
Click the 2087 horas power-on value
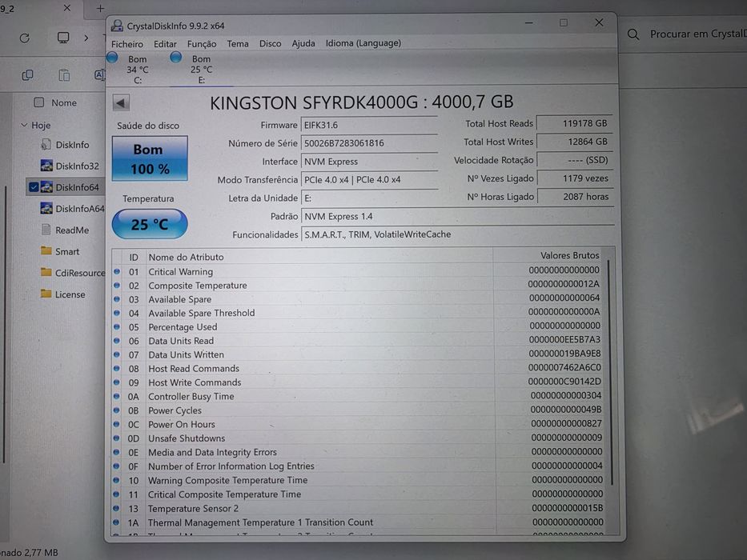coord(575,196)
